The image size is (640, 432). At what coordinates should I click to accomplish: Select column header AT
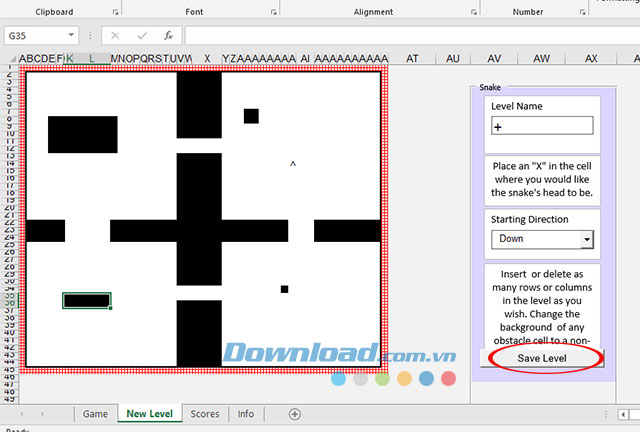[x=412, y=59]
